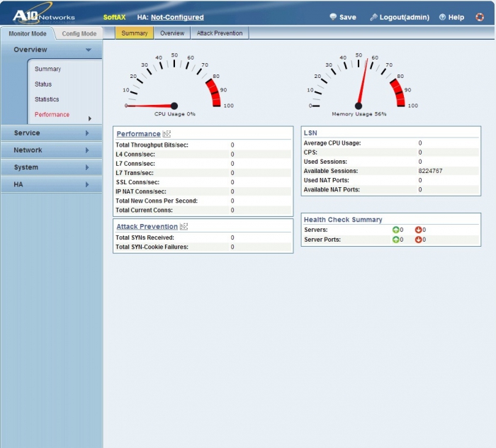The width and height of the screenshot is (496, 448).
Task: Click the SSL Conns/sec label
Action: [137, 182]
